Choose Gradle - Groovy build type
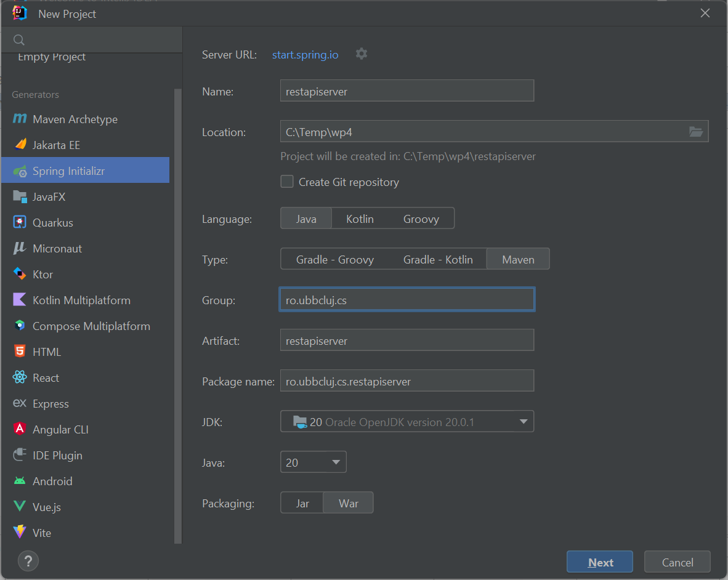Viewport: 728px width, 580px height. 335,259
